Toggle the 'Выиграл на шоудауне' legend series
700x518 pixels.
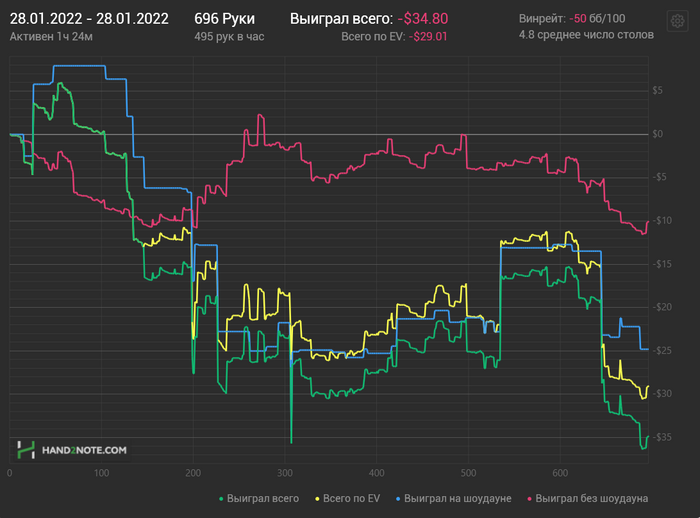pos(454,498)
